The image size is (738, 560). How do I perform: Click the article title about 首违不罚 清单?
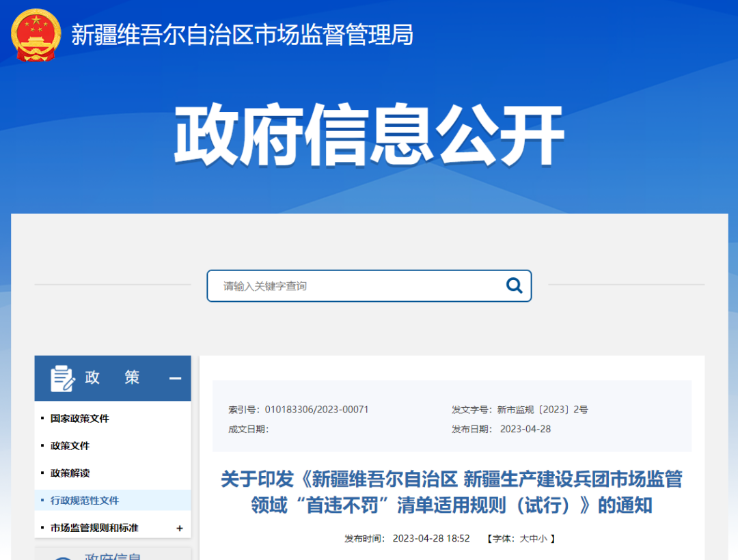click(x=451, y=492)
